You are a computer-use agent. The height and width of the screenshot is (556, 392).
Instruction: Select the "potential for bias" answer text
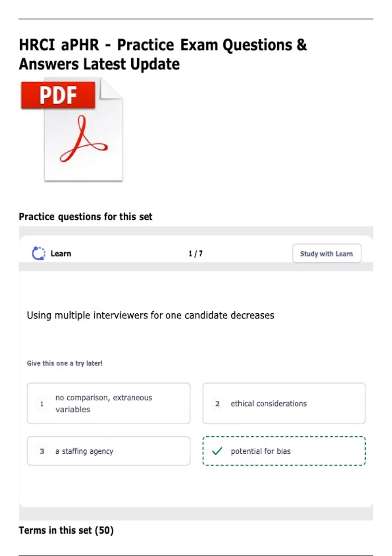pos(261,451)
